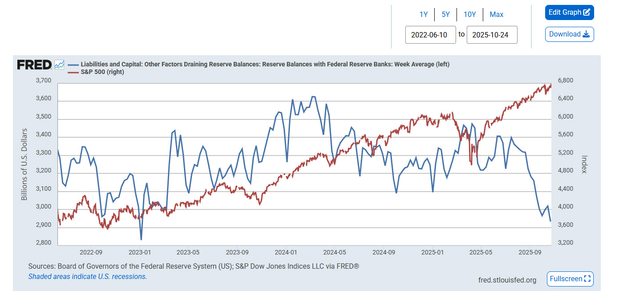Click the fred.stlouisfed.org text

[x=507, y=280]
